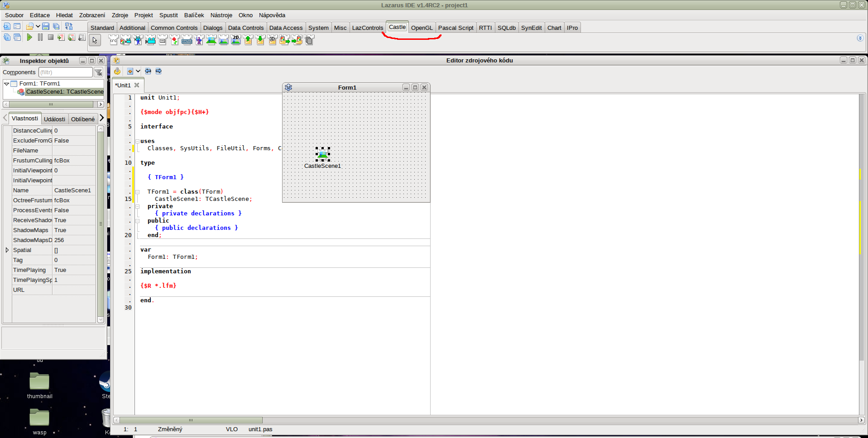868x438 pixels.
Task: Run the project with green play icon
Action: tap(29, 37)
